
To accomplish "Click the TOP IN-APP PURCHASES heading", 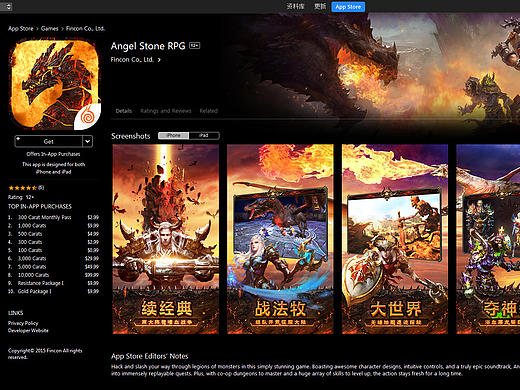I will (40, 206).
